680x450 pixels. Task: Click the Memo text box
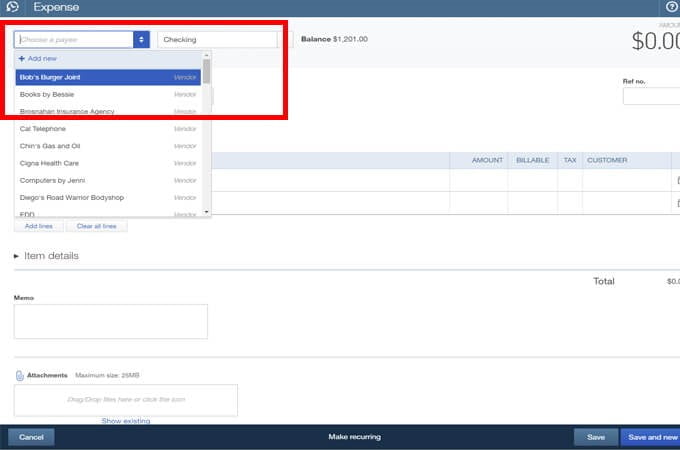pyautogui.click(x=111, y=321)
